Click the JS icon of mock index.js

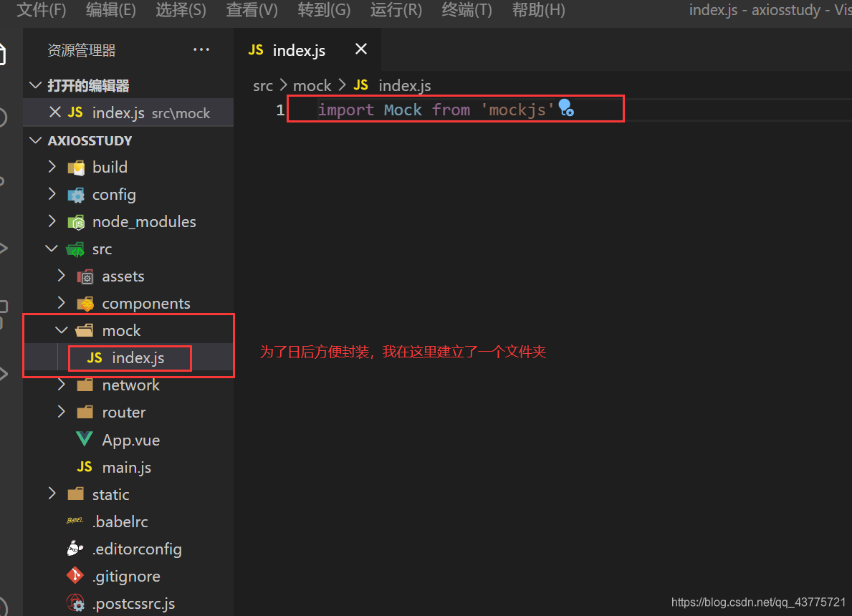[x=95, y=357]
